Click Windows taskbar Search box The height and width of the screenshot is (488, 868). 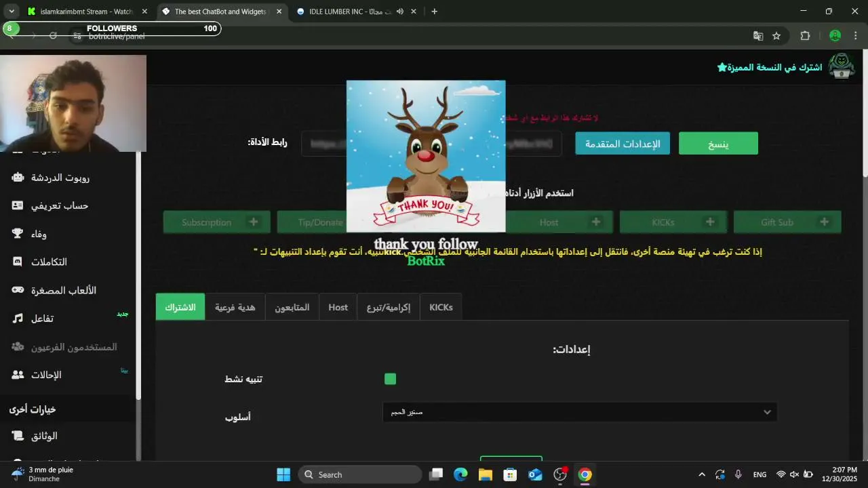point(360,474)
